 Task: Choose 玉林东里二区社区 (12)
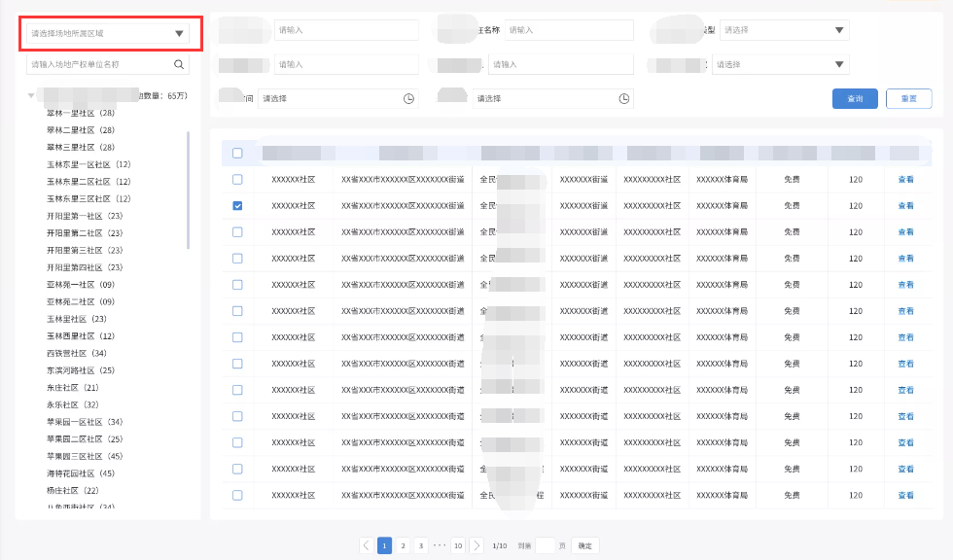tap(88, 182)
